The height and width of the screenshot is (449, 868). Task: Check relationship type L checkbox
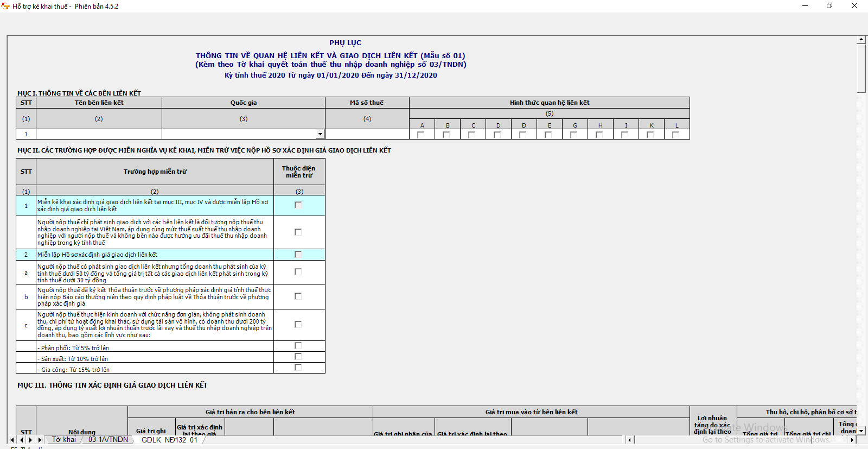pyautogui.click(x=676, y=135)
